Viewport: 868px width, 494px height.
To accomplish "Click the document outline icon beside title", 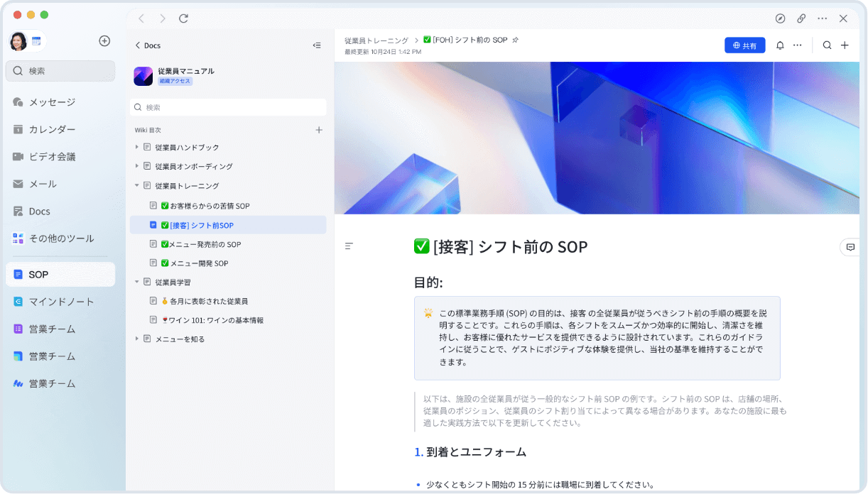I will (x=349, y=246).
